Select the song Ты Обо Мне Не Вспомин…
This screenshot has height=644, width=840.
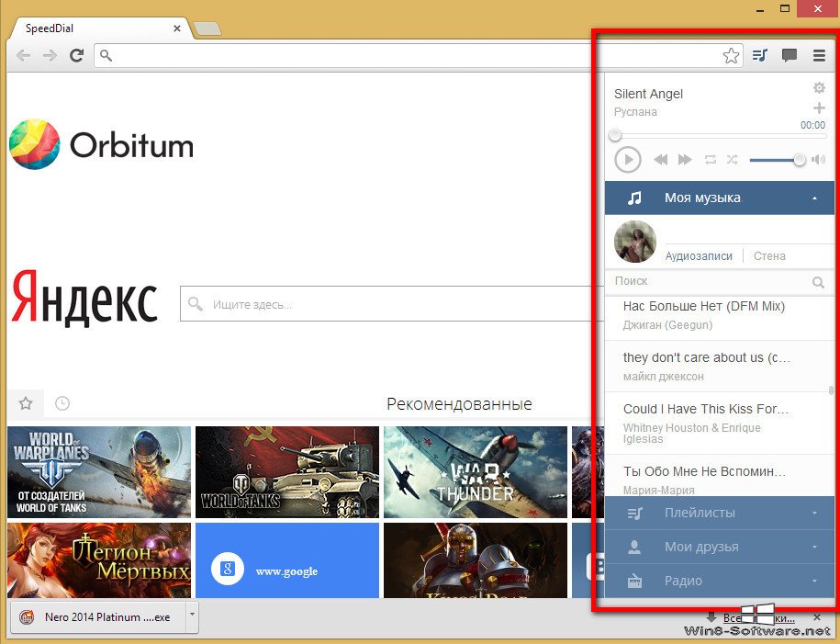click(x=720, y=476)
